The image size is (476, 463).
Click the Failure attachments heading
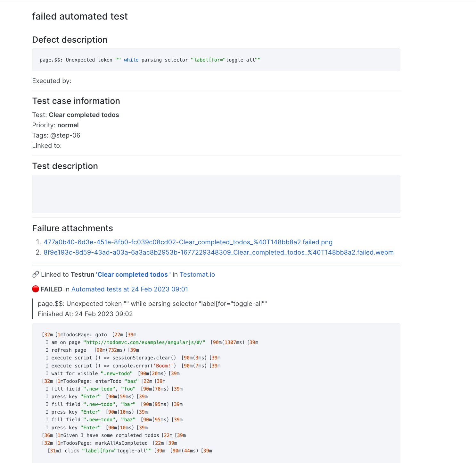(72, 228)
